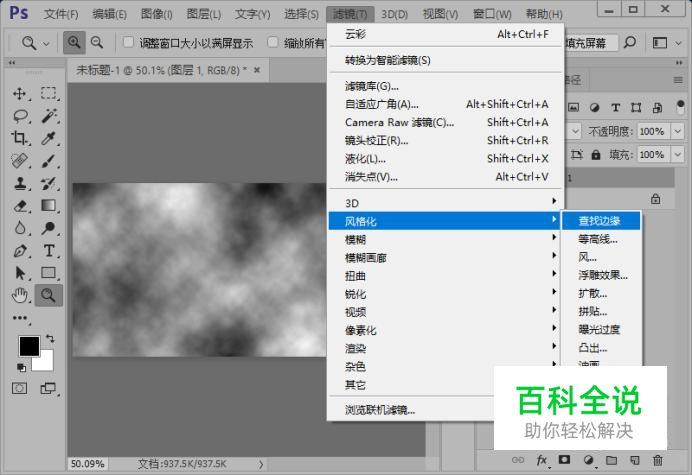Select the Magic Wand tool

pos(48,116)
